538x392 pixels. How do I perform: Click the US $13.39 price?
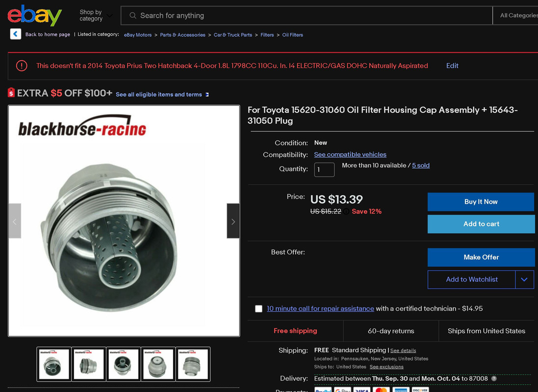(x=336, y=199)
